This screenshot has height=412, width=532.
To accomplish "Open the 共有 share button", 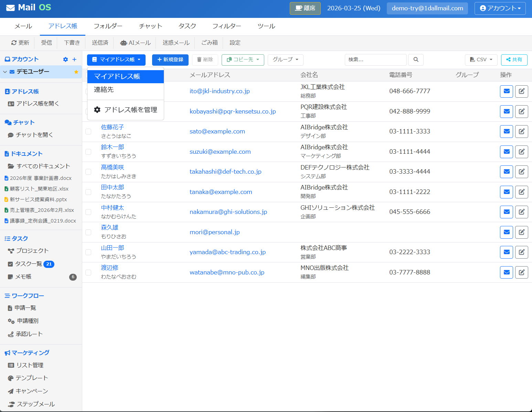I will coord(514,60).
